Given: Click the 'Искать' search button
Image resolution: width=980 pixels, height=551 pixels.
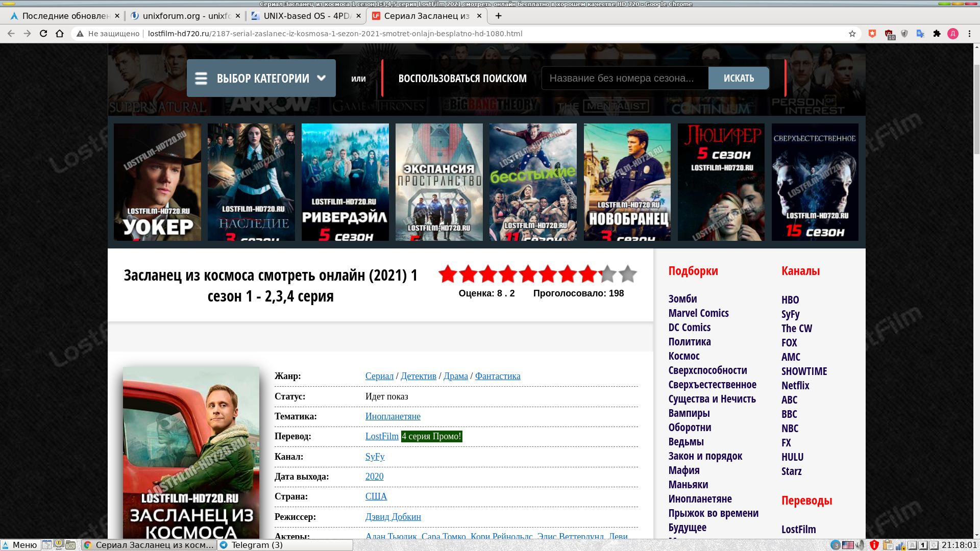Looking at the screenshot, I should coord(739,78).
